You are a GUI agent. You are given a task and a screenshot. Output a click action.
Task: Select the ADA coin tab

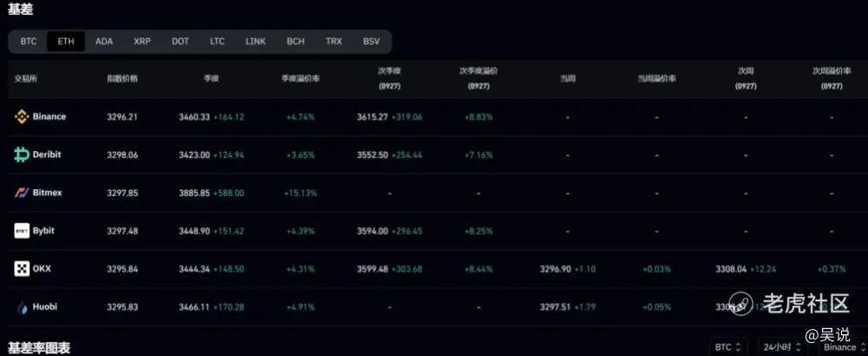pos(104,41)
